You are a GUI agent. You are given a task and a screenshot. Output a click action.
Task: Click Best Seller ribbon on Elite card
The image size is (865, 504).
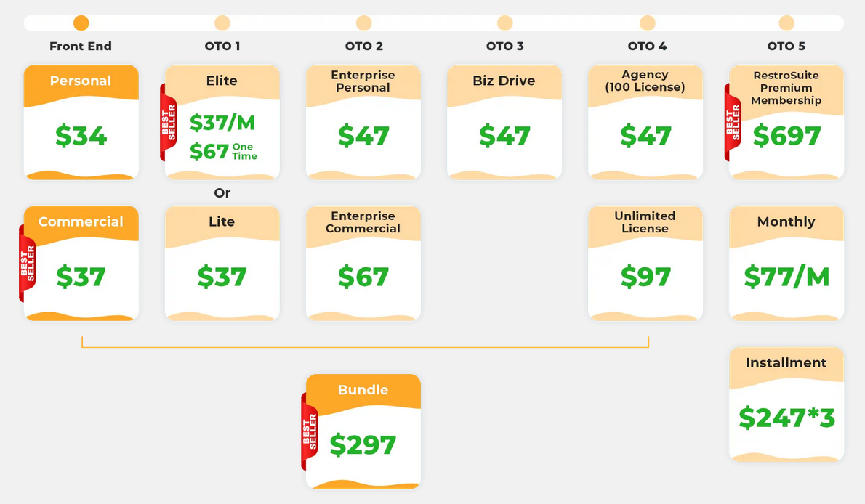(168, 123)
